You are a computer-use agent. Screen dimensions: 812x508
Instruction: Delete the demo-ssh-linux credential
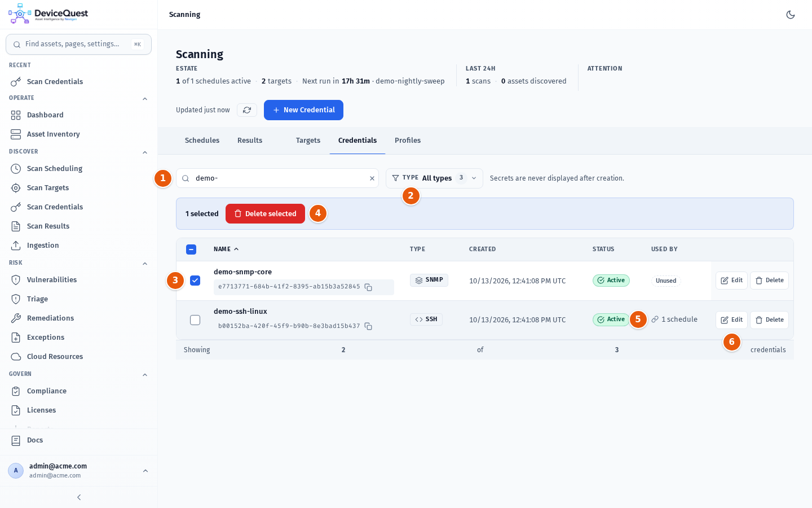[769, 320]
